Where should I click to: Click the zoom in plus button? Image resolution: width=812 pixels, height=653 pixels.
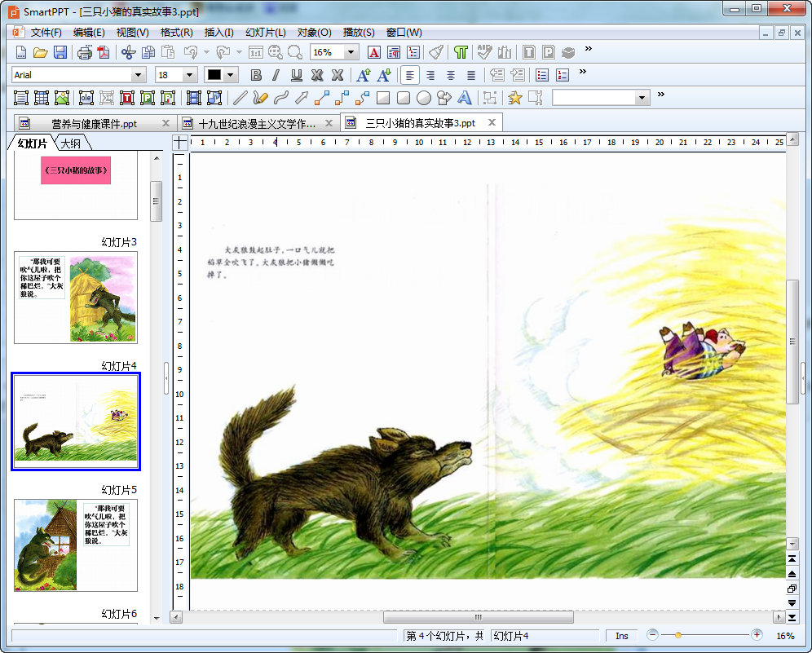[757, 635]
